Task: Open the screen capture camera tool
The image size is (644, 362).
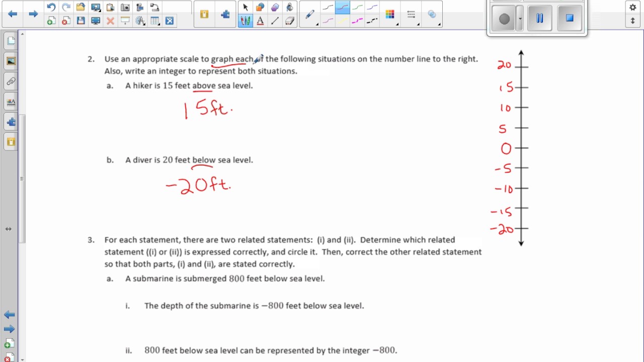Action: click(x=125, y=7)
